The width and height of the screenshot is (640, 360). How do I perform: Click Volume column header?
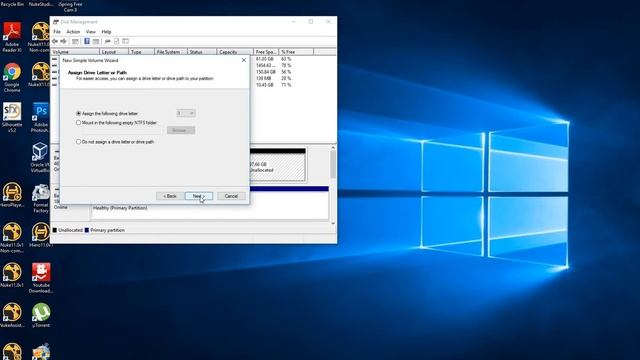pyautogui.click(x=75, y=52)
